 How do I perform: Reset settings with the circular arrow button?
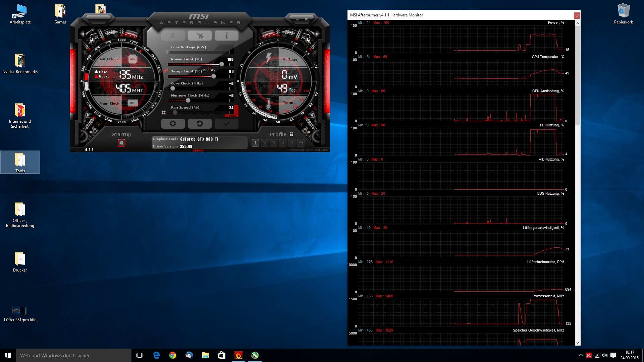pos(200,124)
